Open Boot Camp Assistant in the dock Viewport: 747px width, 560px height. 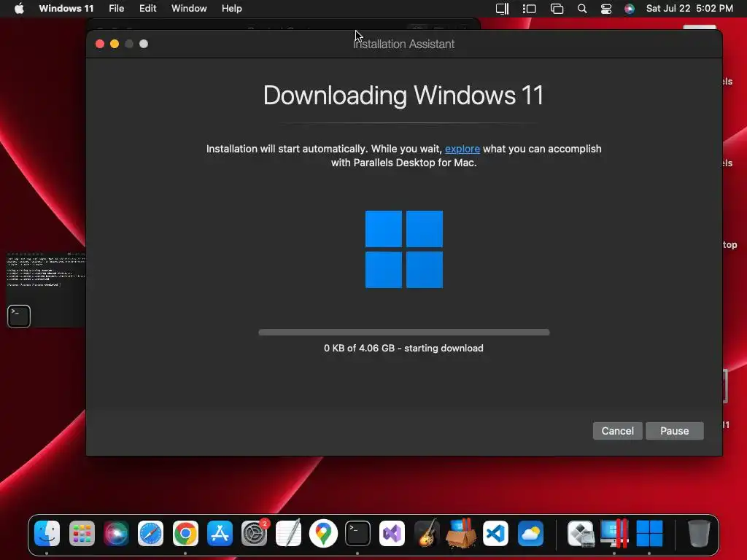[x=580, y=533]
